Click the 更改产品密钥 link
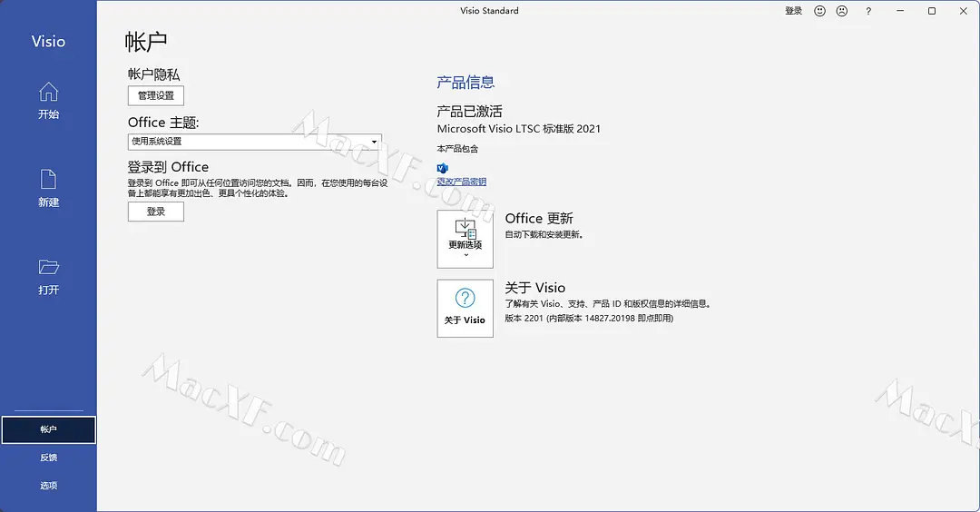980x512 pixels. coord(461,182)
